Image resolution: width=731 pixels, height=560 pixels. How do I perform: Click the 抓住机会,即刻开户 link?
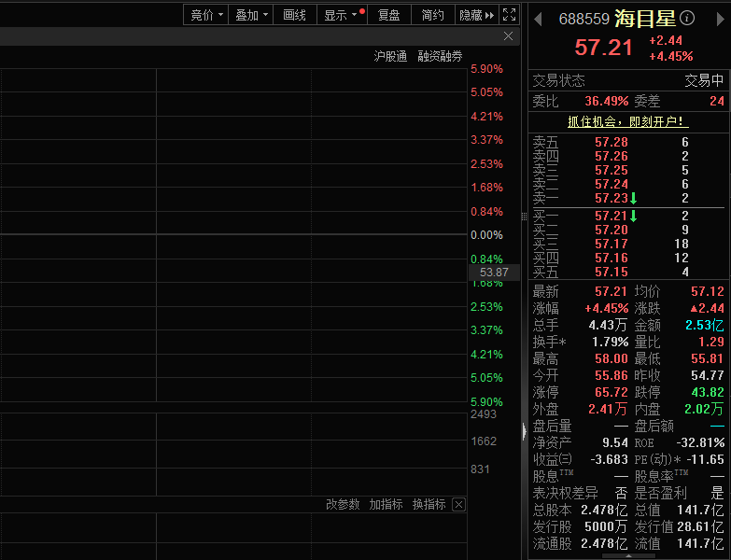click(628, 121)
